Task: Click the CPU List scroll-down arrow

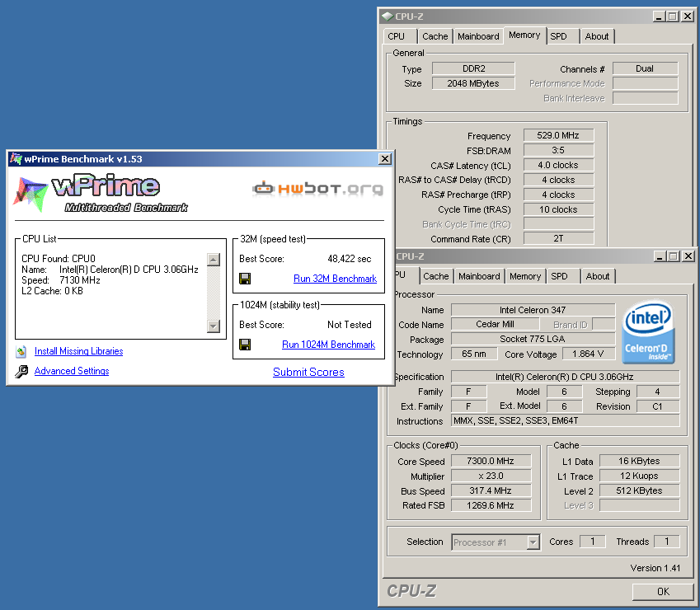Action: [214, 326]
